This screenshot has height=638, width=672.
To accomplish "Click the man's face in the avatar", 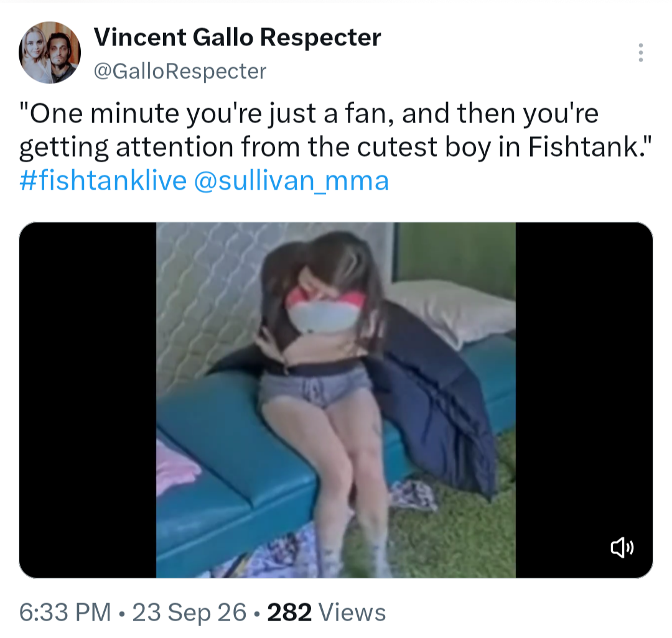I will point(58,50).
